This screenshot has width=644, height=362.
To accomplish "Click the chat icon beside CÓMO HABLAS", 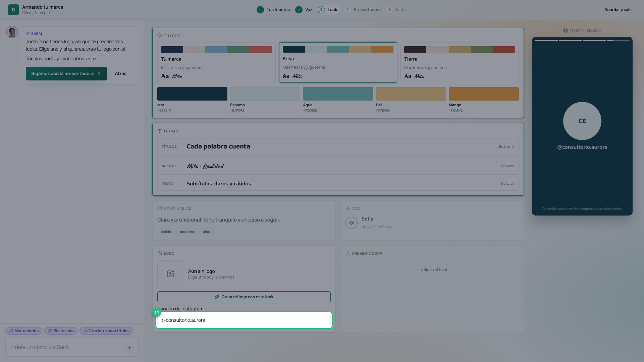I will pyautogui.click(x=160, y=208).
